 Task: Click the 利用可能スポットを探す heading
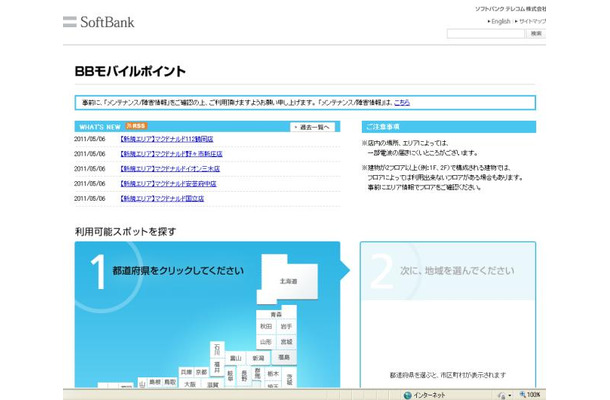(x=125, y=232)
